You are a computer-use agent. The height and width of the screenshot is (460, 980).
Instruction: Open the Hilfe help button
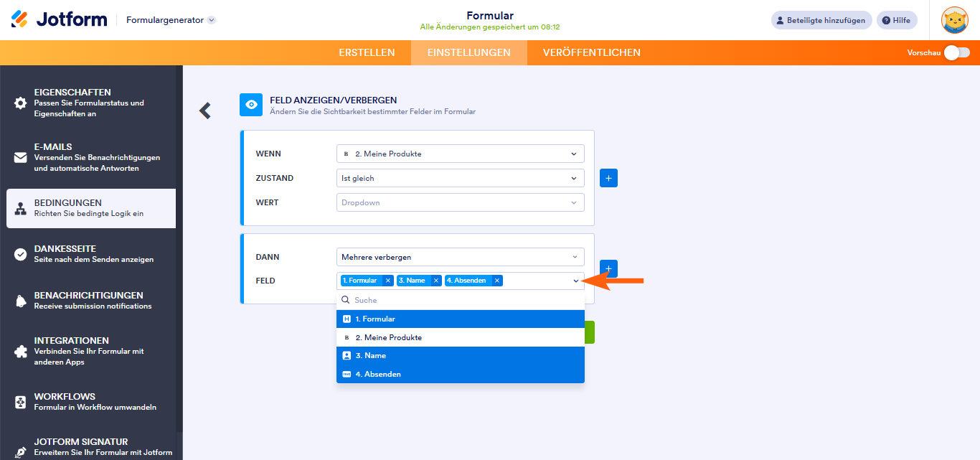897,20
